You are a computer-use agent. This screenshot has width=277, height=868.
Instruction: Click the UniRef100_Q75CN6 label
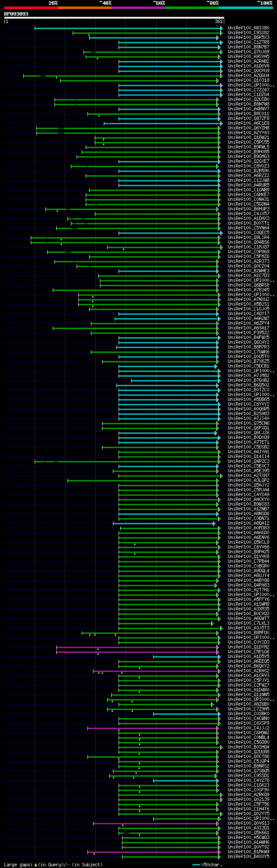click(248, 423)
